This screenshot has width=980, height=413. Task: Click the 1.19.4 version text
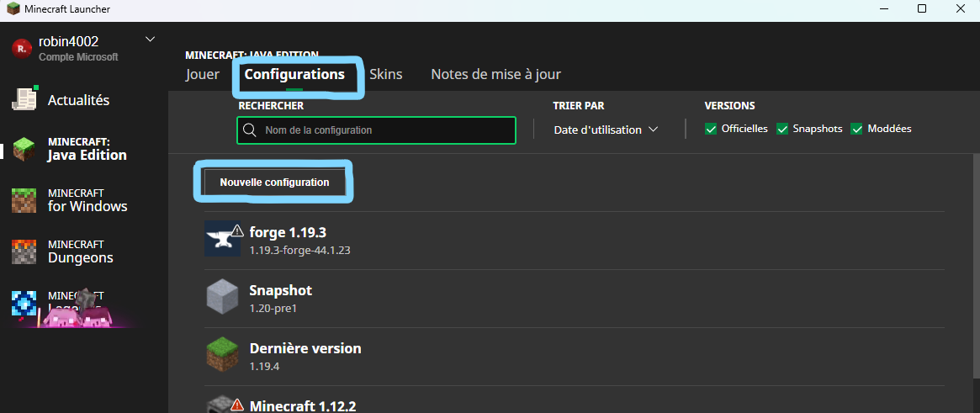pyautogui.click(x=264, y=366)
